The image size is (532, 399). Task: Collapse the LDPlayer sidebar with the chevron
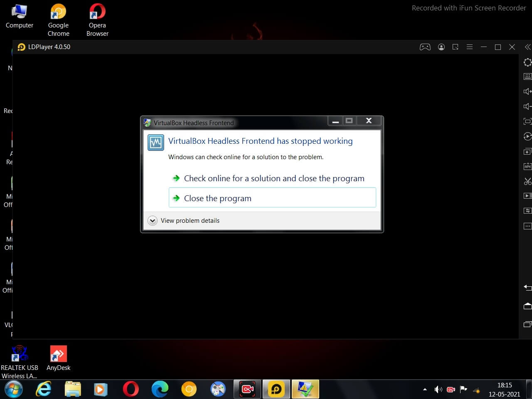click(527, 47)
